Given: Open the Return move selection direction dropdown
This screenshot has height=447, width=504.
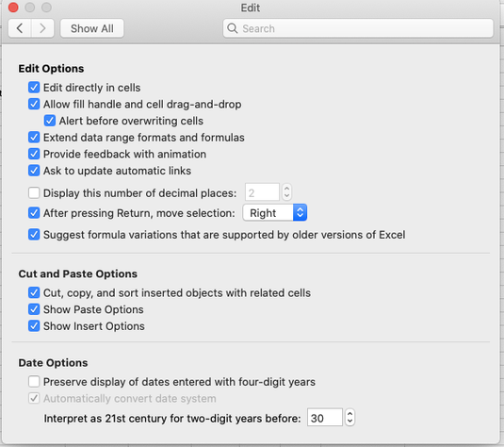Looking at the screenshot, I should pyautogui.click(x=275, y=213).
